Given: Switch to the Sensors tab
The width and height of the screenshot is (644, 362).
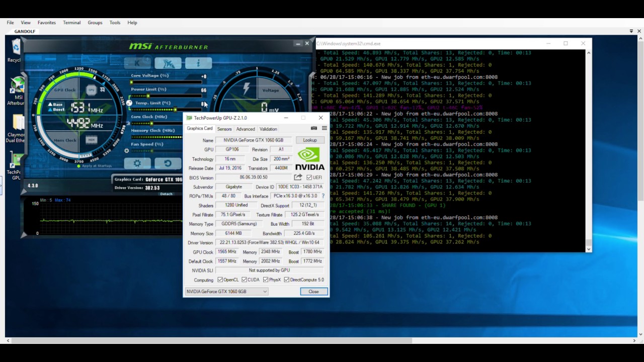Looking at the screenshot, I should (224, 129).
